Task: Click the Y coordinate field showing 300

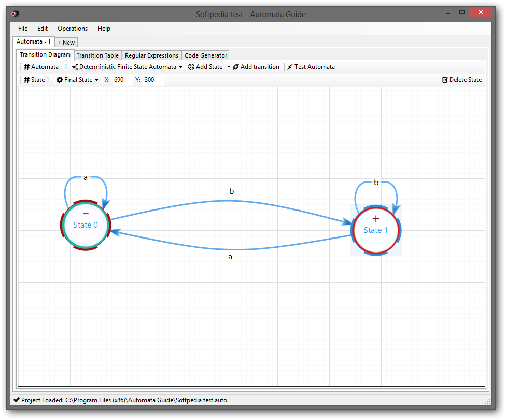Action: tap(154, 80)
